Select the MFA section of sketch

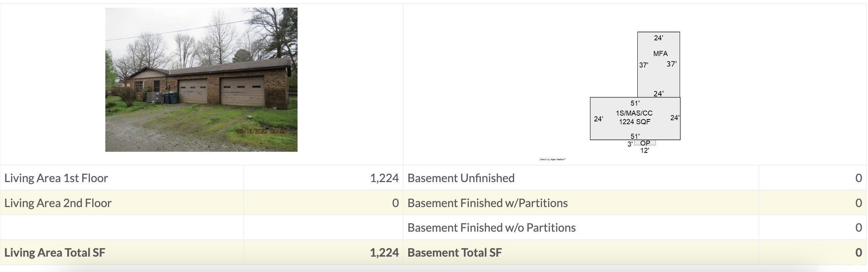(x=658, y=65)
